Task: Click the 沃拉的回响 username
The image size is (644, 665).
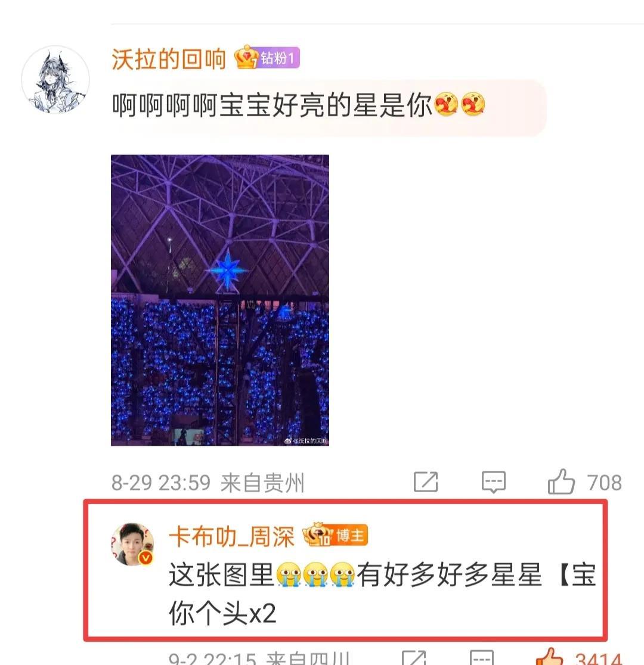Action: pyautogui.click(x=169, y=58)
